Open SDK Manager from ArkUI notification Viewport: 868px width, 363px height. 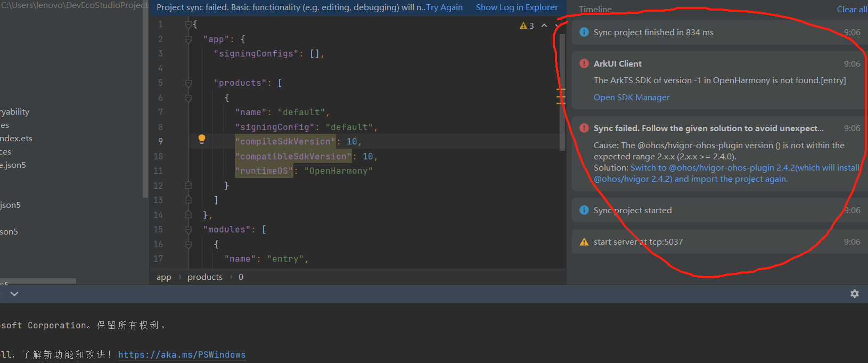[x=632, y=97]
